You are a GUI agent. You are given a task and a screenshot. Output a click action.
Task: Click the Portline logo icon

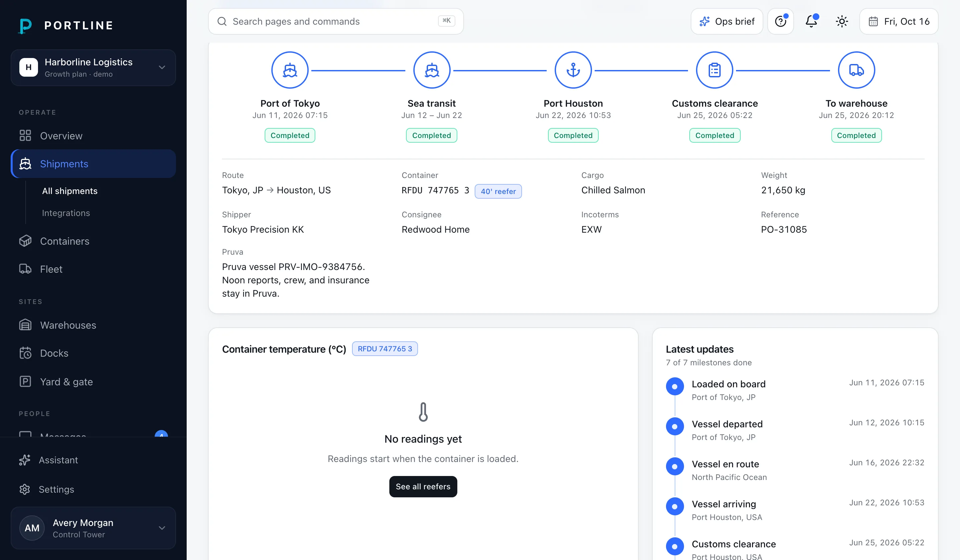pyautogui.click(x=25, y=26)
